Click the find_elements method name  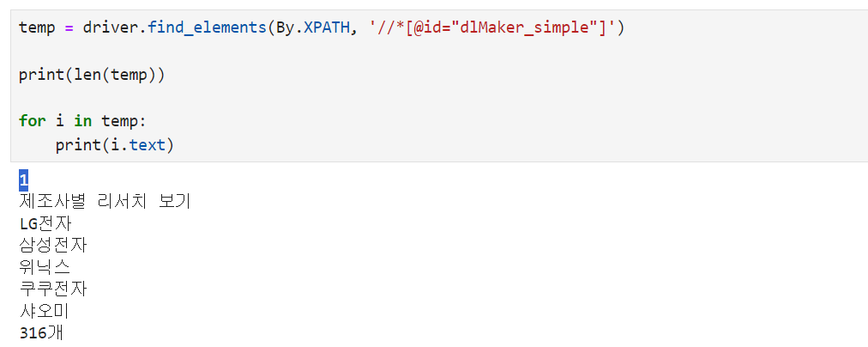coord(207,27)
